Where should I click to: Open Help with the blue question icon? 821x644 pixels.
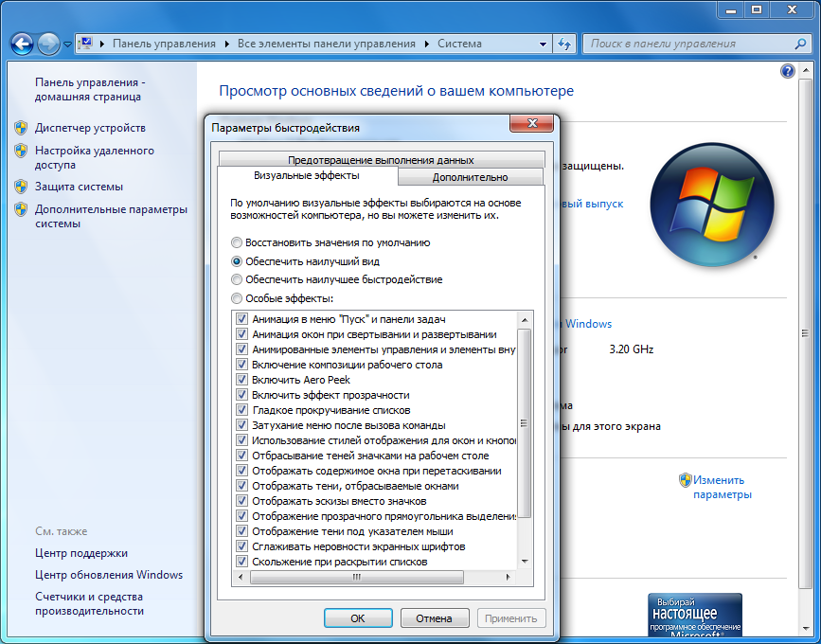coord(788,71)
